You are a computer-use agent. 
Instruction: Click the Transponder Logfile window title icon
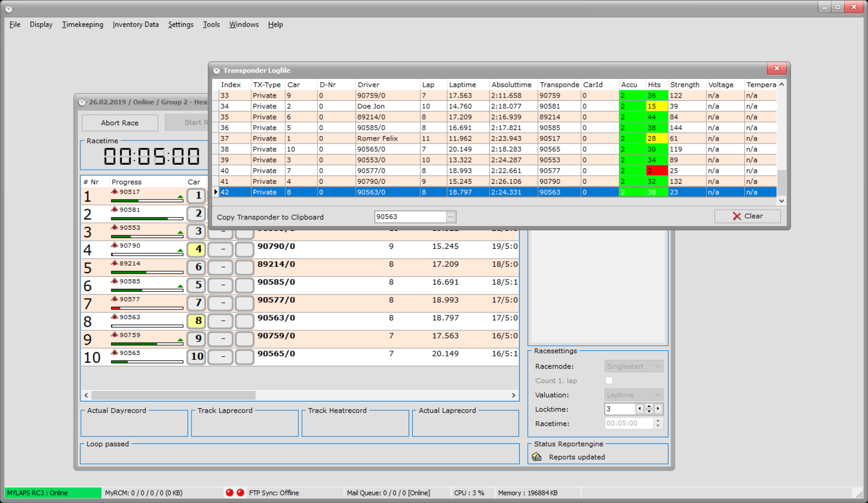tap(217, 70)
